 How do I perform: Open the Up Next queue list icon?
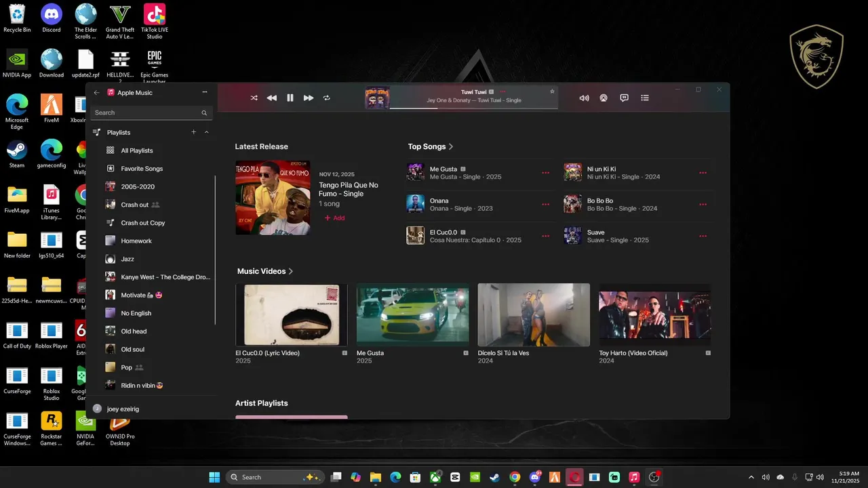click(x=645, y=98)
